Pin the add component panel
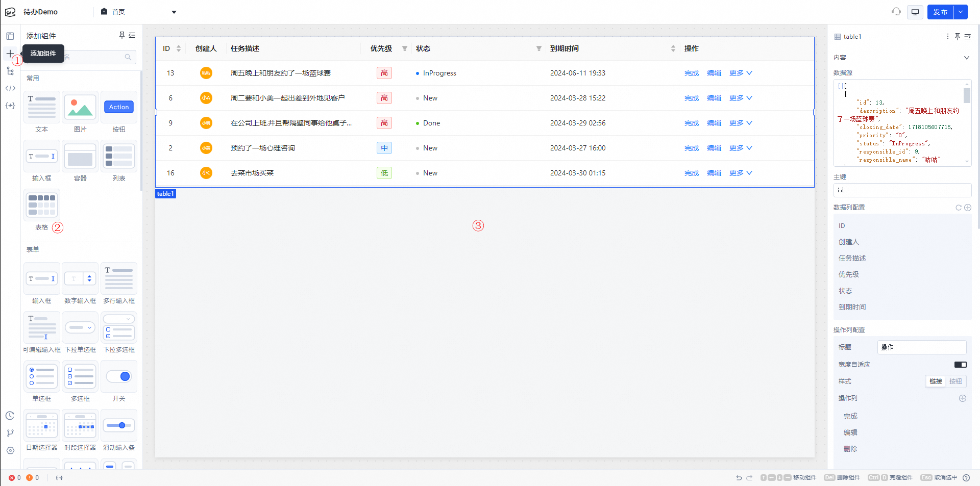The height and width of the screenshot is (486, 980). click(122, 35)
